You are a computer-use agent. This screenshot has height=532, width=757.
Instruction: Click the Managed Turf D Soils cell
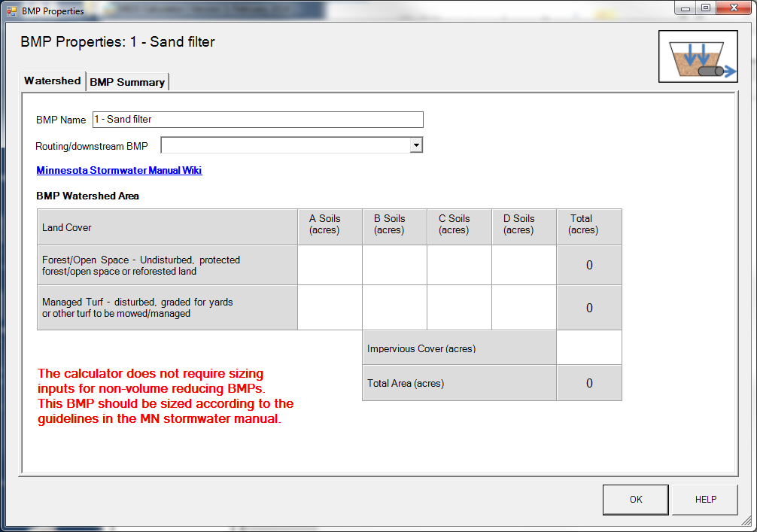[523, 307]
